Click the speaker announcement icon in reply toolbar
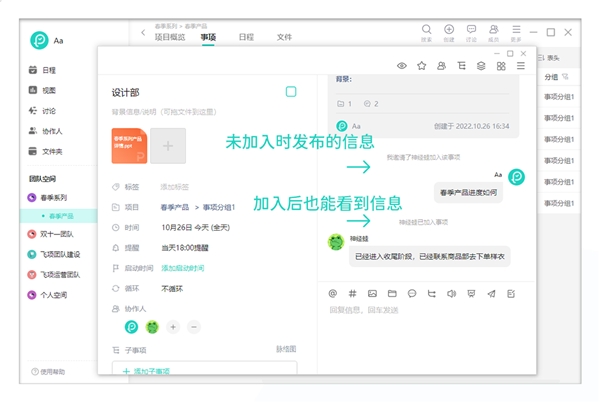Viewport: 600px width, 403px height. point(451,294)
